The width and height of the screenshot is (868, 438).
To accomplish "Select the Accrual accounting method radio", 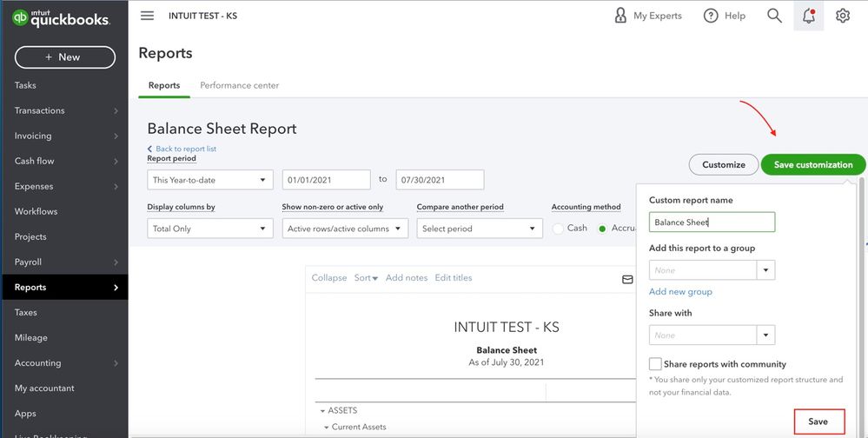I will click(x=602, y=229).
